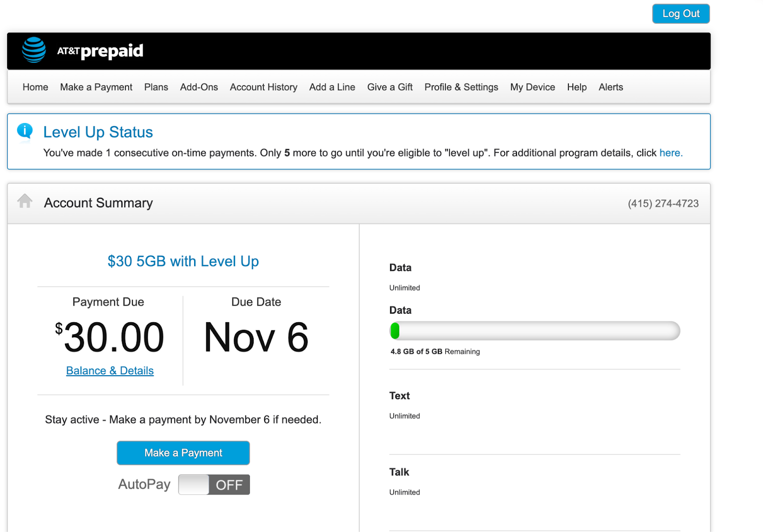
Task: Click the Nov 6 due date
Action: 256,337
